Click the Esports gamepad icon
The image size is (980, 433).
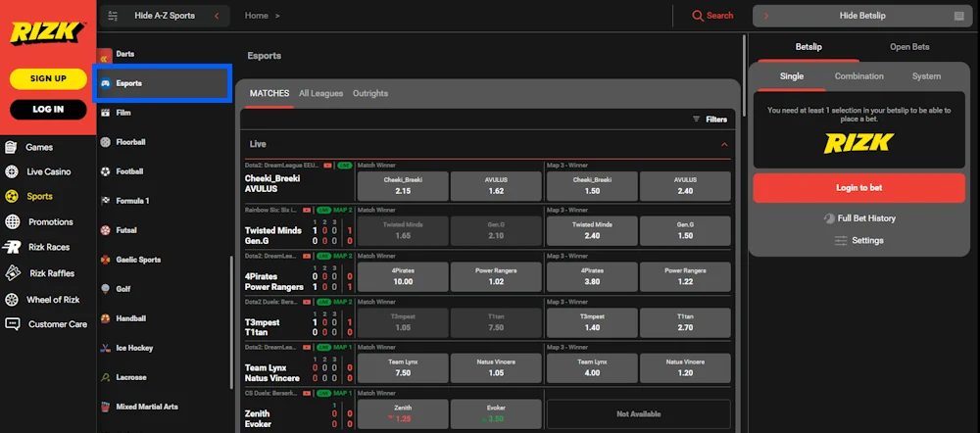tap(106, 83)
